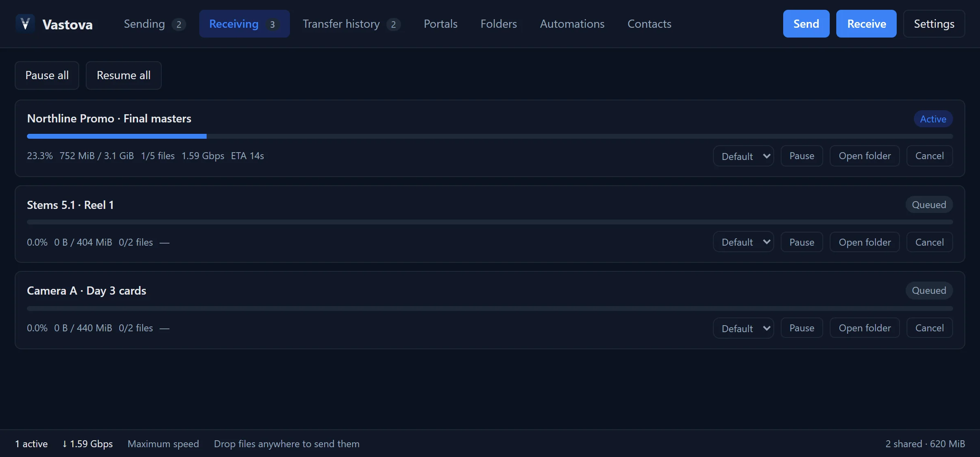
Task: Pause the Stems 5.1 Reel 1 transfer
Action: point(802,242)
